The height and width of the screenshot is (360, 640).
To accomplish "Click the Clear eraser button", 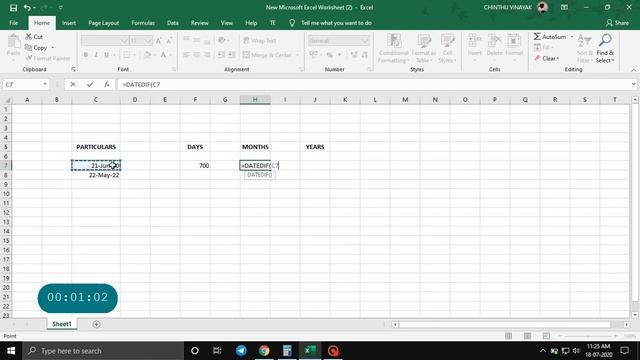I will pos(546,58).
